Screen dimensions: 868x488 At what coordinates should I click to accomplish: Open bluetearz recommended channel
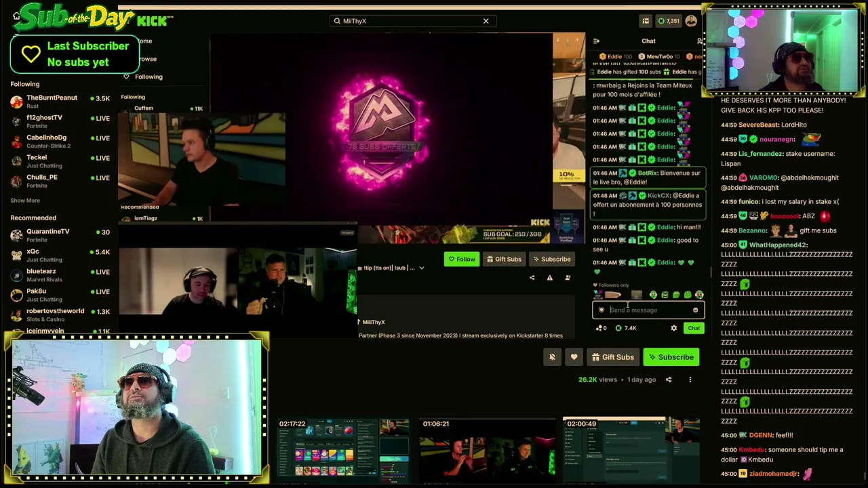click(60, 275)
